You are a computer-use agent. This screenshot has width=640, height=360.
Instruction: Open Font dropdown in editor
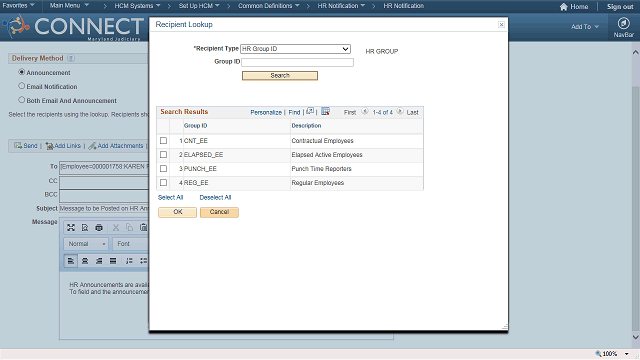coord(131,244)
